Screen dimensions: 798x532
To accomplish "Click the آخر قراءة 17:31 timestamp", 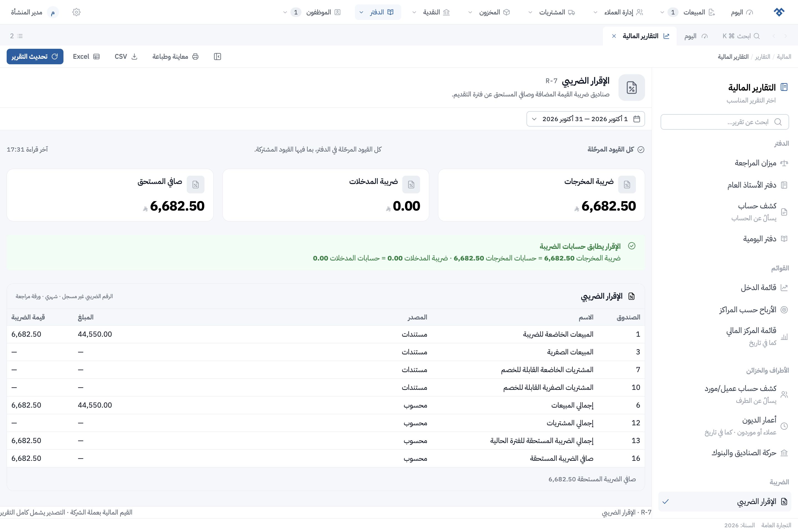I will point(27,150).
